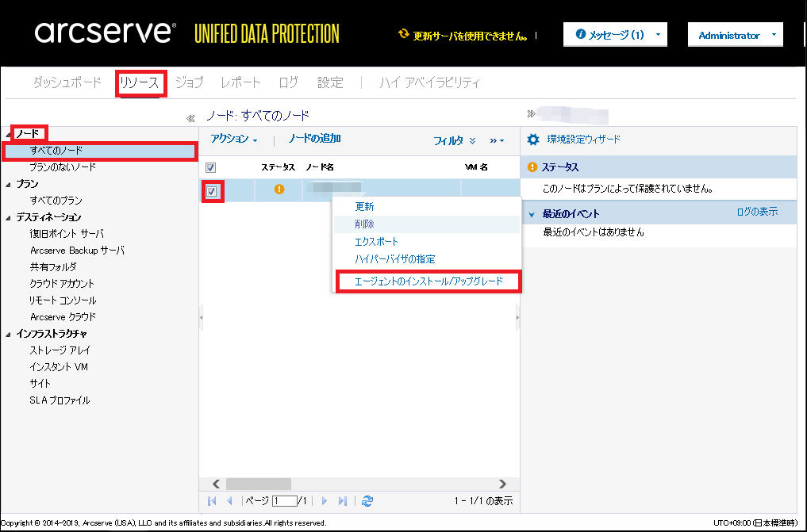Select プランのないノード in the tree
Screen dimensions: 807x532
[x=63, y=167]
